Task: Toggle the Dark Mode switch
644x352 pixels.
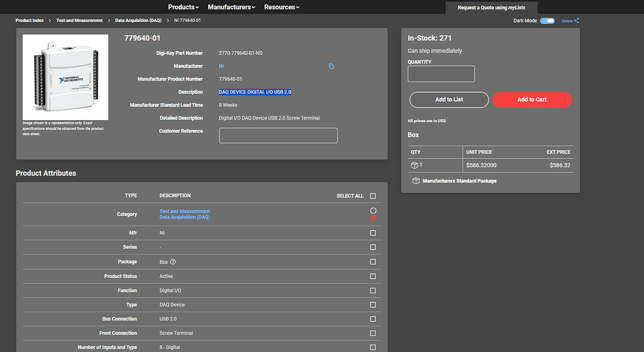Action: click(547, 21)
